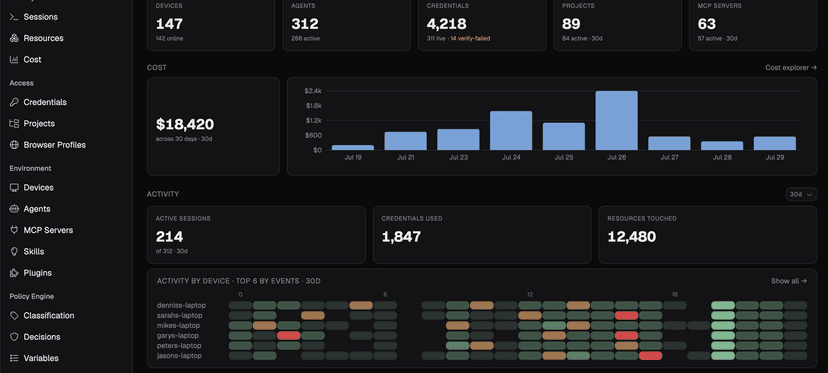Image resolution: width=828 pixels, height=373 pixels.
Task: Click the Jul 23 cost bar
Action: (458, 139)
